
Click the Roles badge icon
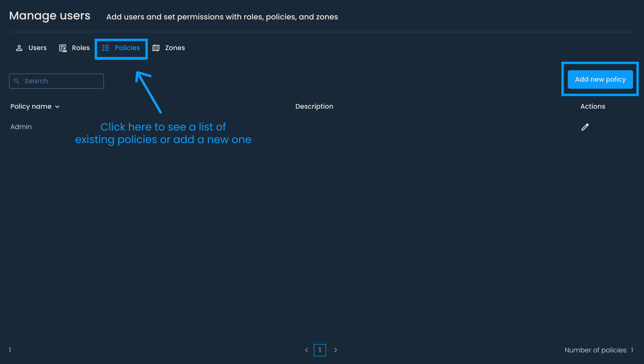pyautogui.click(x=63, y=48)
